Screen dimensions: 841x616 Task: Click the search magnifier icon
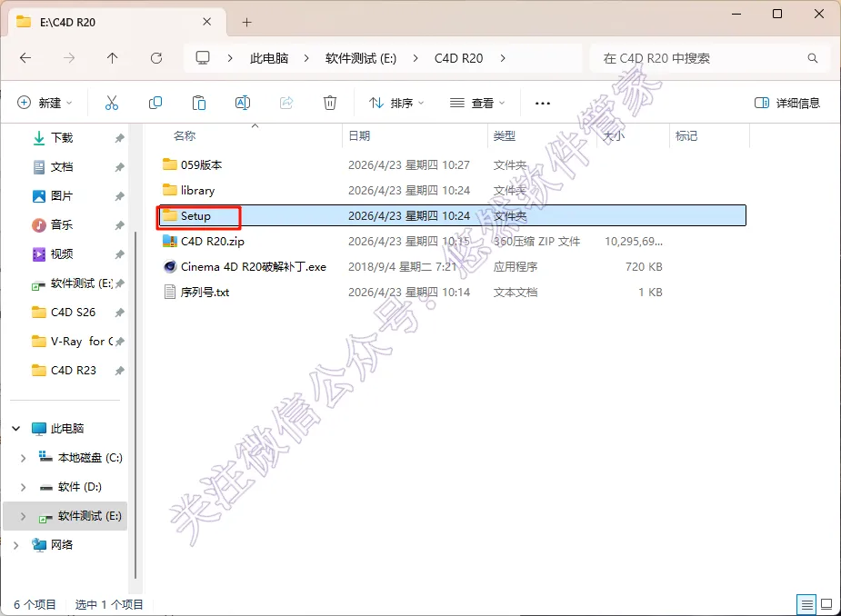[x=813, y=58]
